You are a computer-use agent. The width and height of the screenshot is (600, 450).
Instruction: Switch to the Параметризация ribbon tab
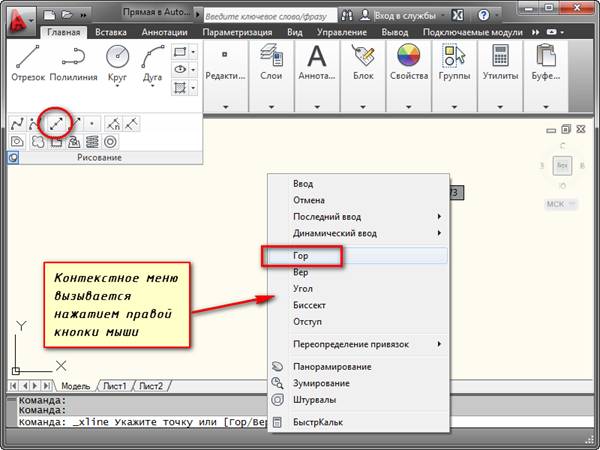pos(238,33)
